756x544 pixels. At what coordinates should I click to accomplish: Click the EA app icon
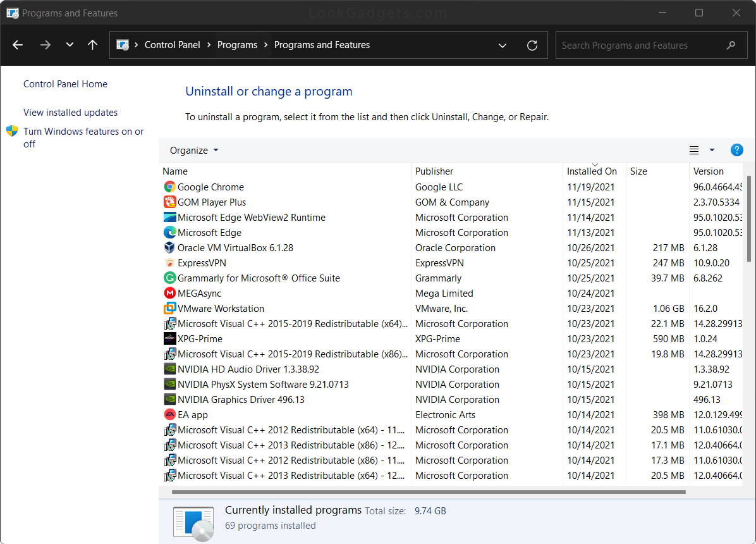(169, 414)
